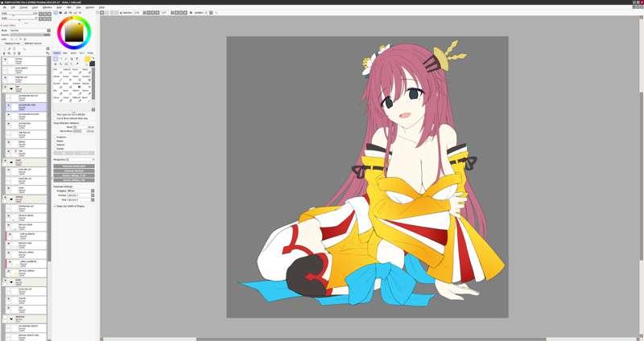Open the Canvas menu
The image size is (644, 341).
click(23, 7)
